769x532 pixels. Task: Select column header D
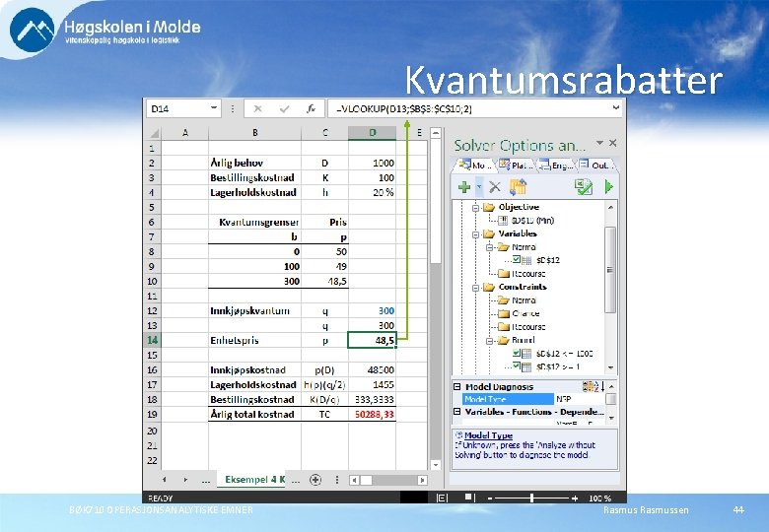click(x=373, y=133)
